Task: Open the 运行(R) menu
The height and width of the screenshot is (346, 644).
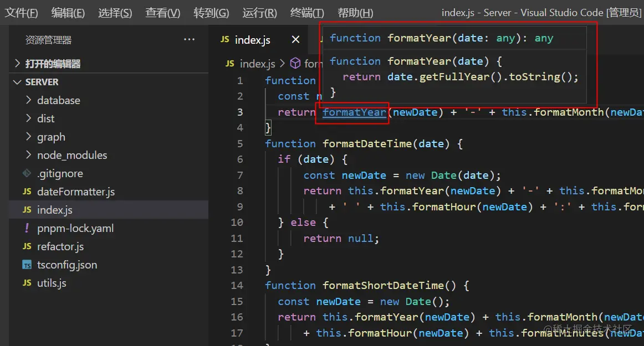Action: [x=259, y=13]
